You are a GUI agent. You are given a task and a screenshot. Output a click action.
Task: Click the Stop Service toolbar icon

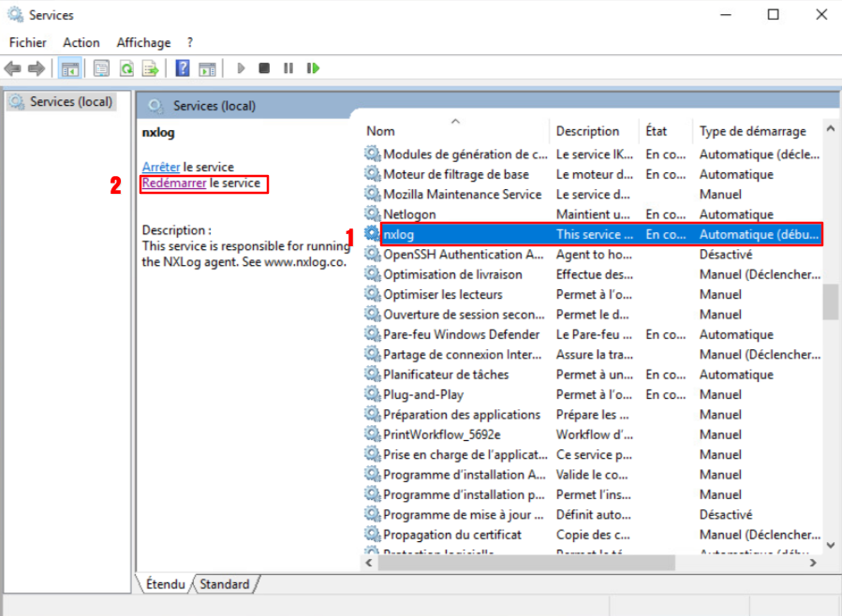coord(265,68)
